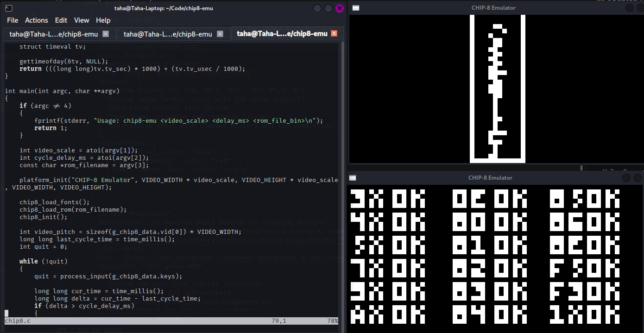Click the '78%' indicator in the status line
644x333 pixels.
point(334,320)
